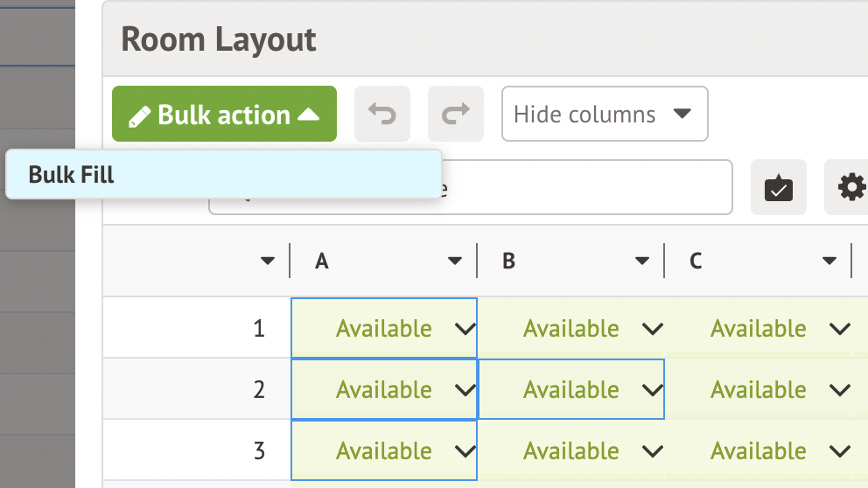Click the calendar check icon button
The height and width of the screenshot is (488, 868).
pos(778,187)
